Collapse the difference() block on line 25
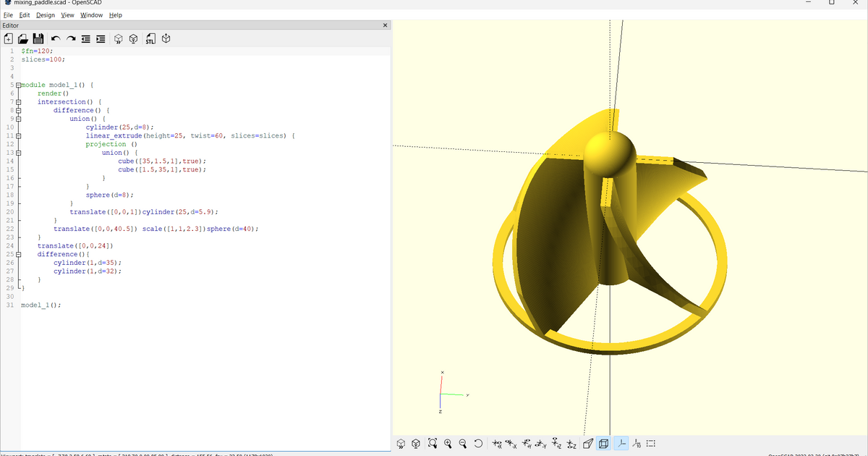 click(x=17, y=253)
